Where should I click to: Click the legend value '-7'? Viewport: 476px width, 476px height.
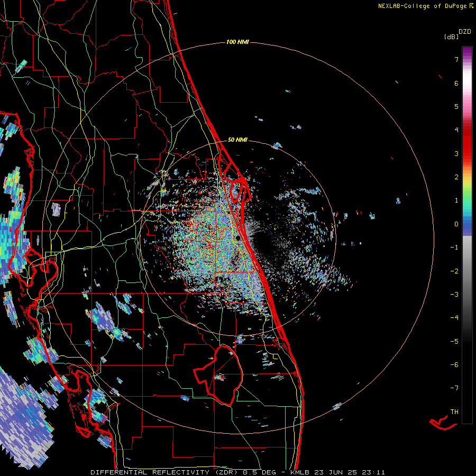point(454,388)
